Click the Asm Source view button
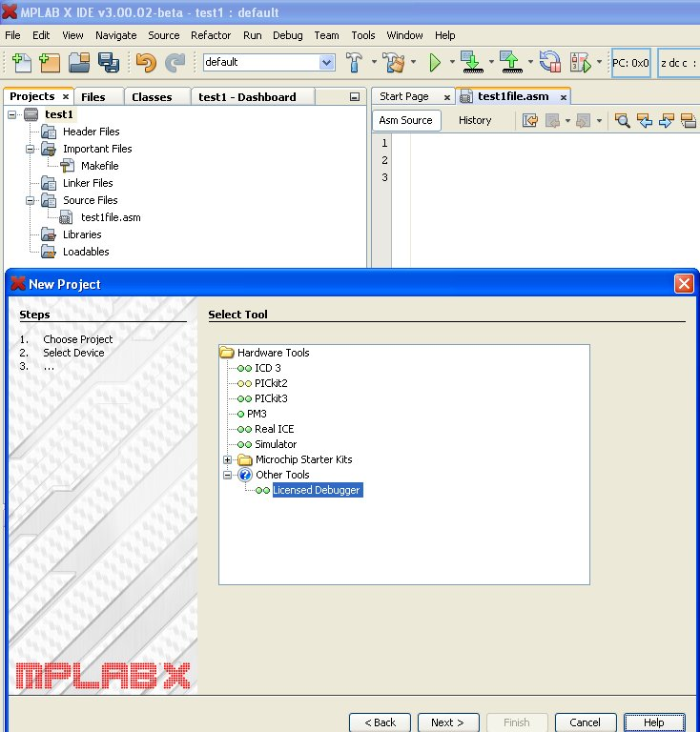Screen dimensions: 700x732 (406, 120)
